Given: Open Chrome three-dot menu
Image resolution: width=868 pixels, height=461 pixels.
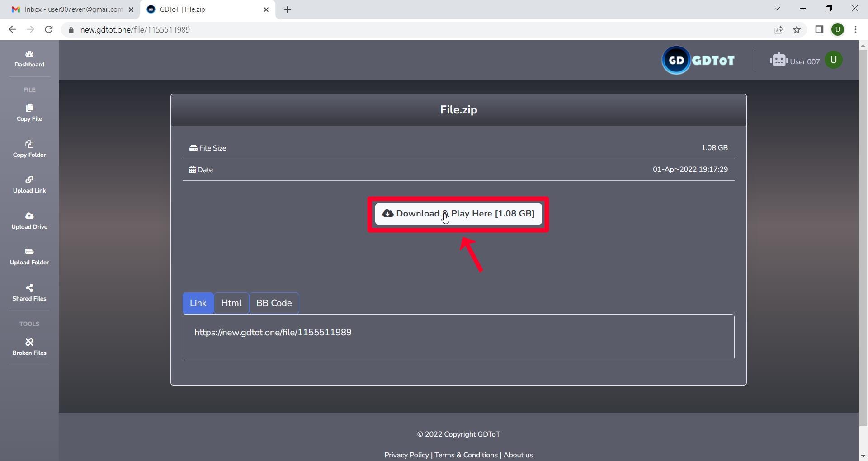Looking at the screenshot, I should [x=855, y=30].
